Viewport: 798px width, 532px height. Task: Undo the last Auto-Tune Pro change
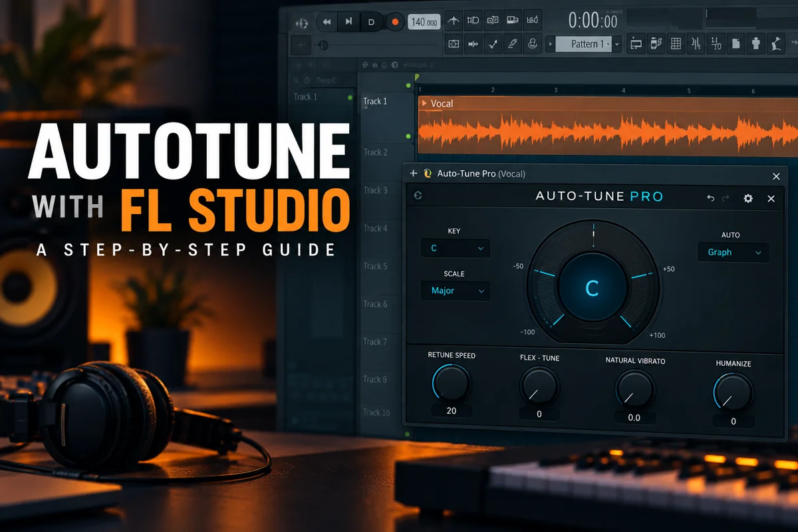[710, 198]
